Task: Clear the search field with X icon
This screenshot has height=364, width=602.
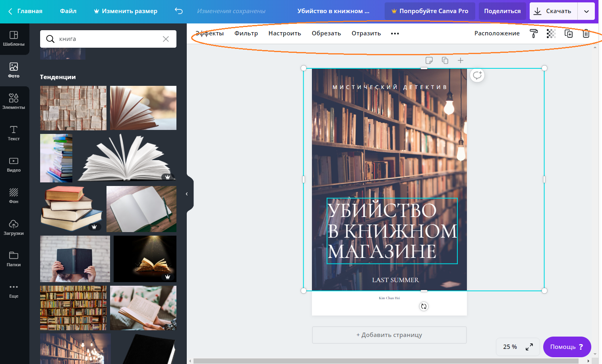Action: 166,39
